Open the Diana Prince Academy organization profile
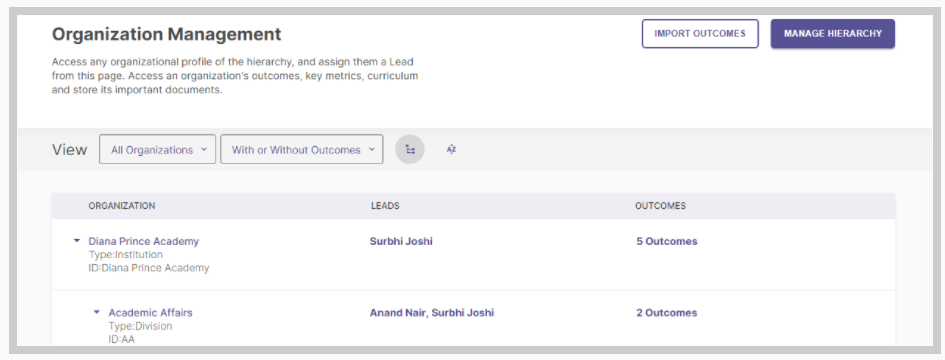The height and width of the screenshot is (360, 945). pos(143,241)
